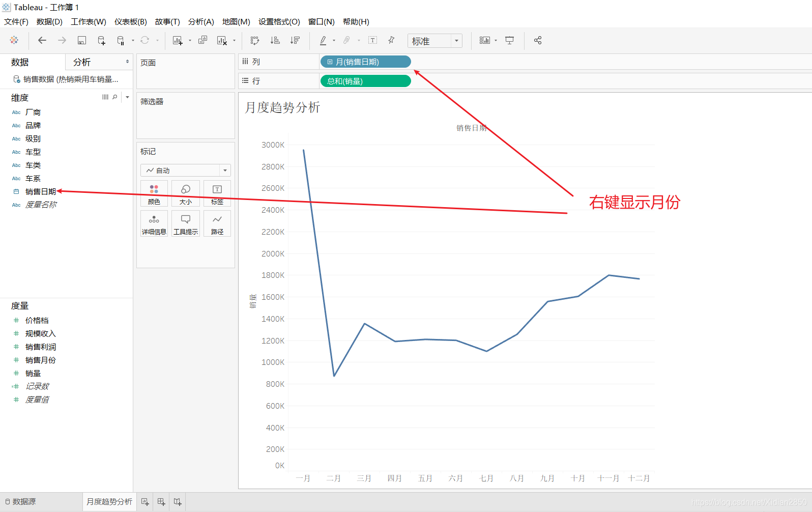Save the workbook with the save icon
The width and height of the screenshot is (812, 512).
click(x=81, y=40)
